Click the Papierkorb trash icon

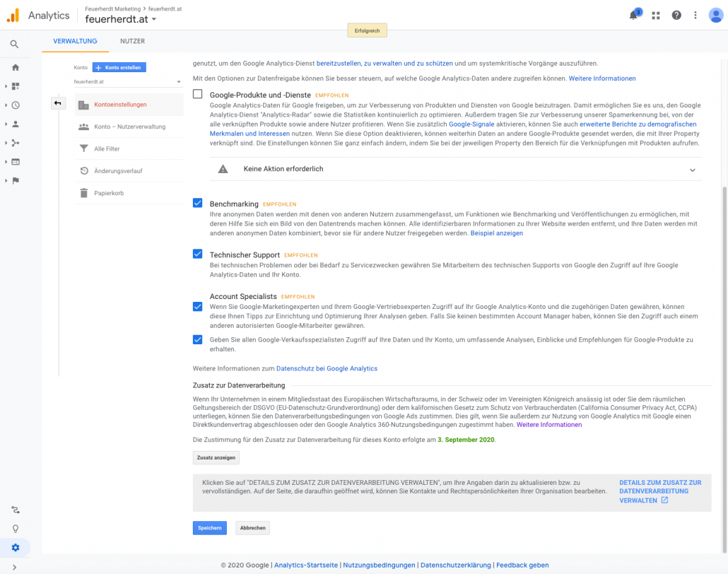point(83,193)
